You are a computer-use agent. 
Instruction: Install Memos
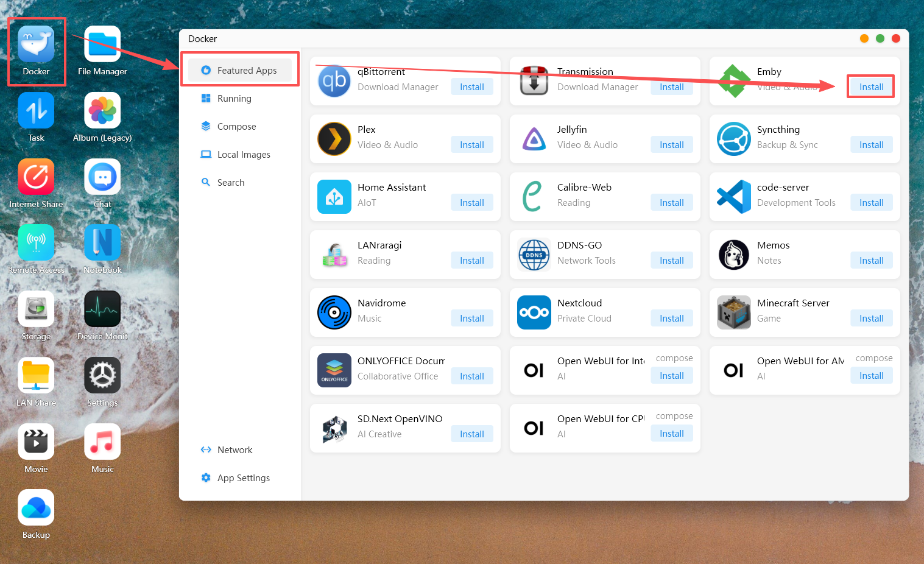[x=872, y=260]
